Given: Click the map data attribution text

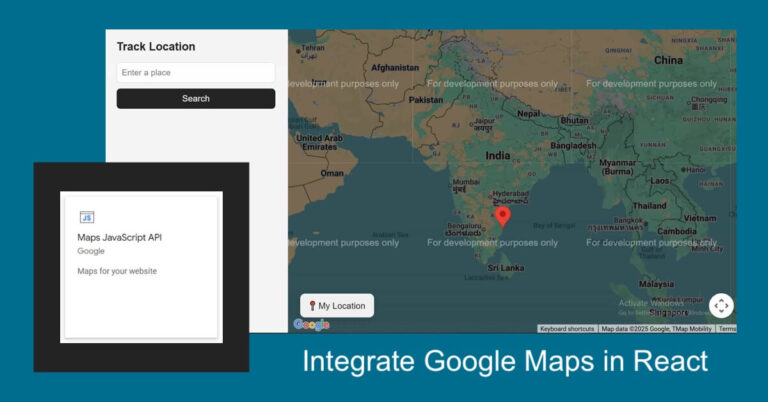Looking at the screenshot, I should click(656, 329).
